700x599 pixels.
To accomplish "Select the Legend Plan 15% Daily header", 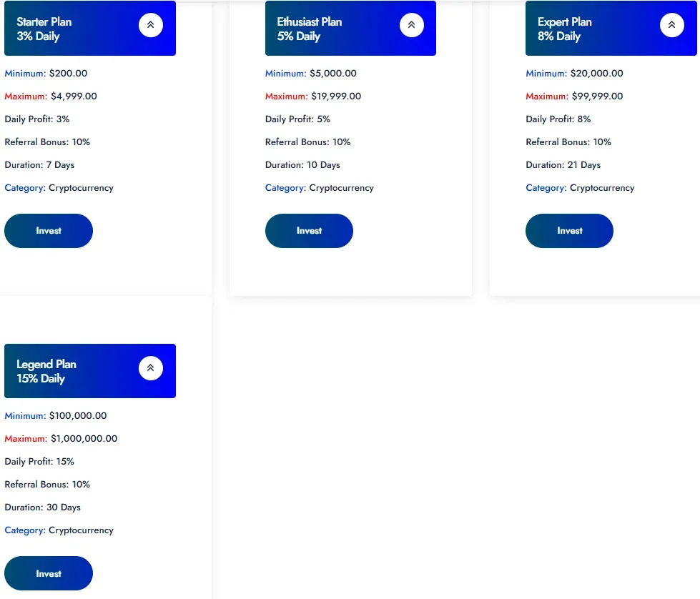I will [46, 371].
